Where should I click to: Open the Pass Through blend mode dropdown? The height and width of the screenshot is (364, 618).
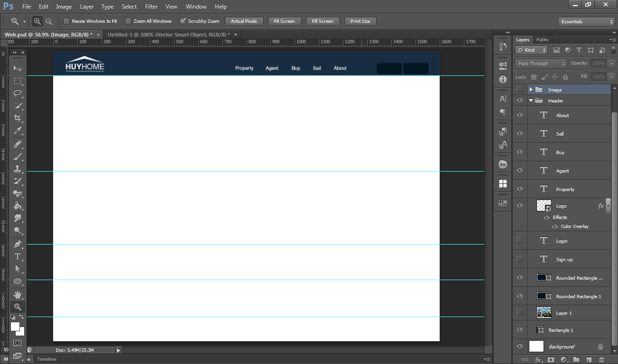click(x=541, y=64)
